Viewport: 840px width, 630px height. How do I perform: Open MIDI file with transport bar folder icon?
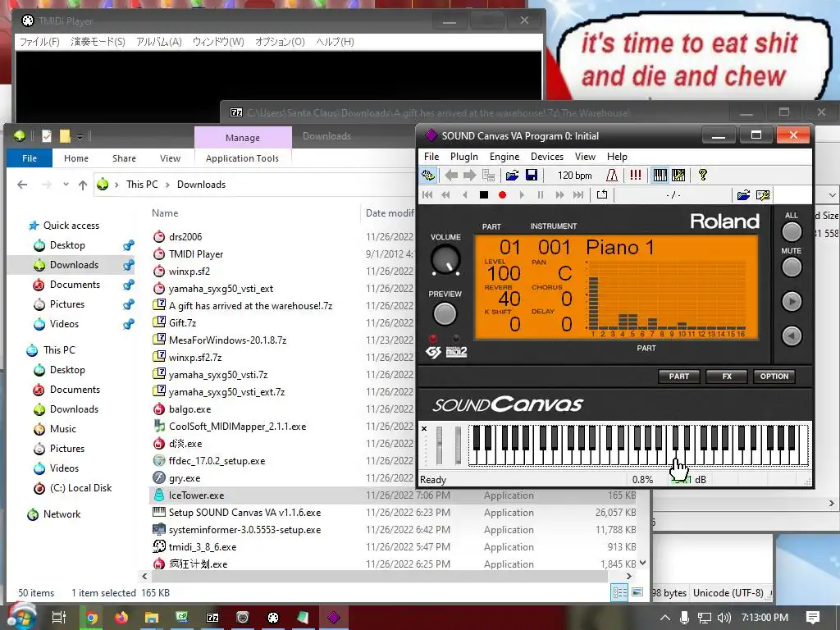(x=743, y=195)
